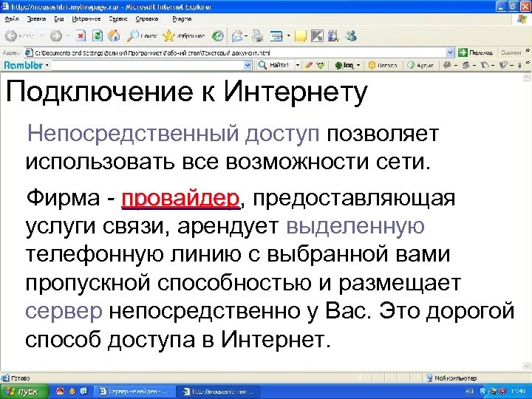Open the Rambler Audio globe button

point(420,65)
